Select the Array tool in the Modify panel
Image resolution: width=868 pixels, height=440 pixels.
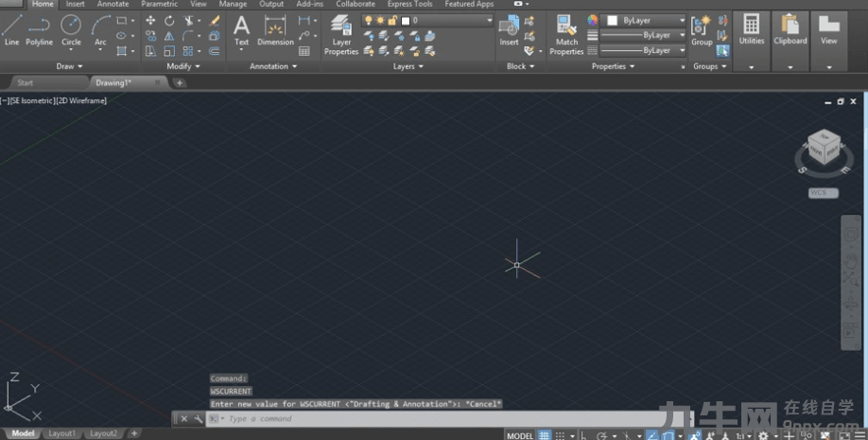click(189, 51)
